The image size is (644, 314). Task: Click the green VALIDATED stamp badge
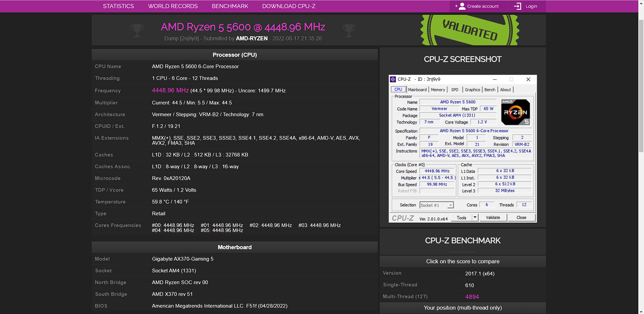470,30
